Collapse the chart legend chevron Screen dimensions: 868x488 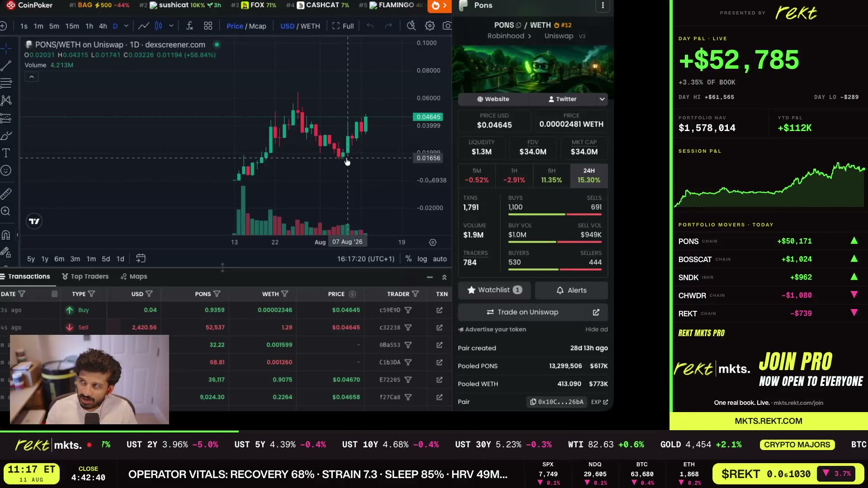click(32, 77)
